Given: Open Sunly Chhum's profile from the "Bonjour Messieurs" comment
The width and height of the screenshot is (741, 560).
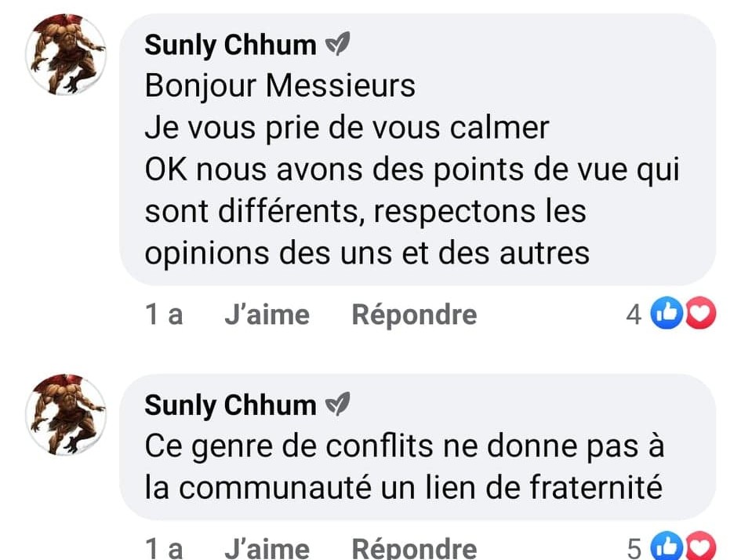Looking at the screenshot, I should tap(230, 45).
